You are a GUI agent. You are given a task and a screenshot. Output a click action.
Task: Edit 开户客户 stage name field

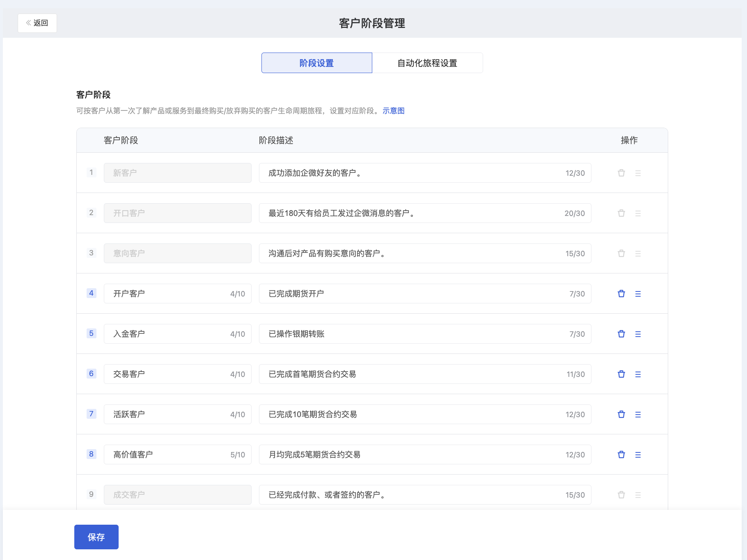178,294
